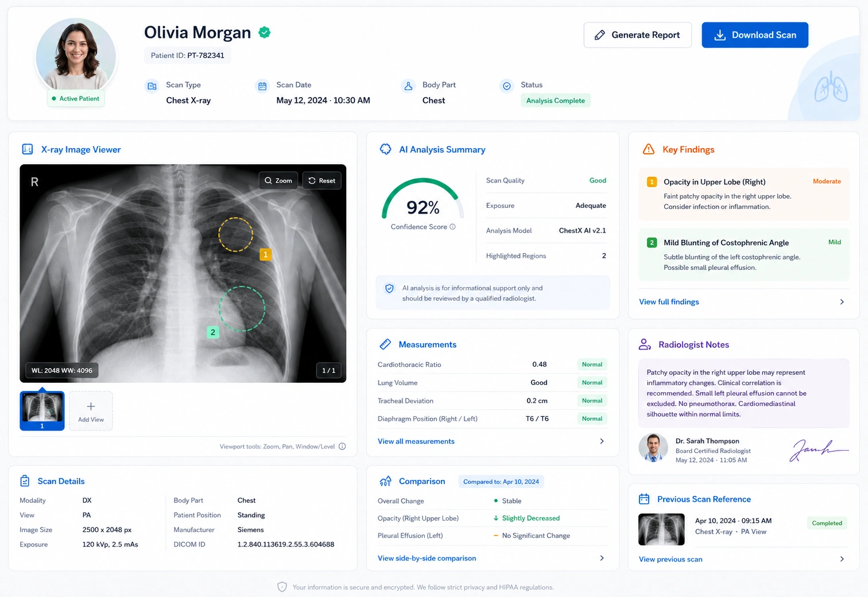Click the Active Patient badge
This screenshot has height=597, width=868.
(75, 99)
